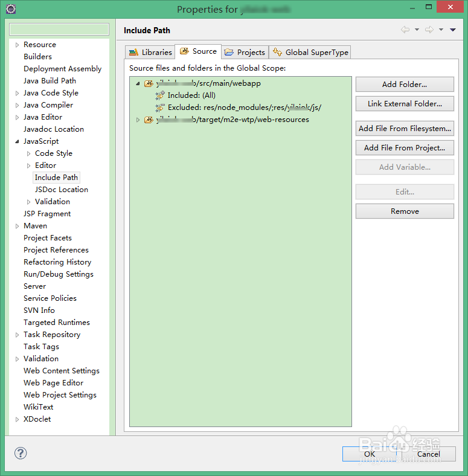The width and height of the screenshot is (468, 476).
Task: Click the Add Folder... button
Action: 405,84
